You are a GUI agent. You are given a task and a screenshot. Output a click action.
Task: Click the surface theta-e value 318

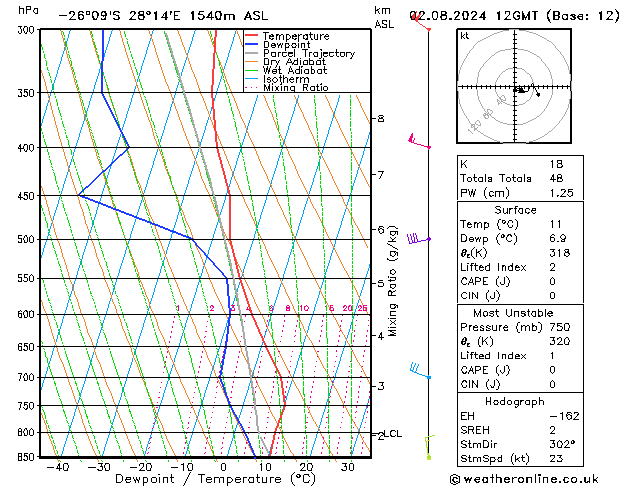pyautogui.click(x=560, y=253)
